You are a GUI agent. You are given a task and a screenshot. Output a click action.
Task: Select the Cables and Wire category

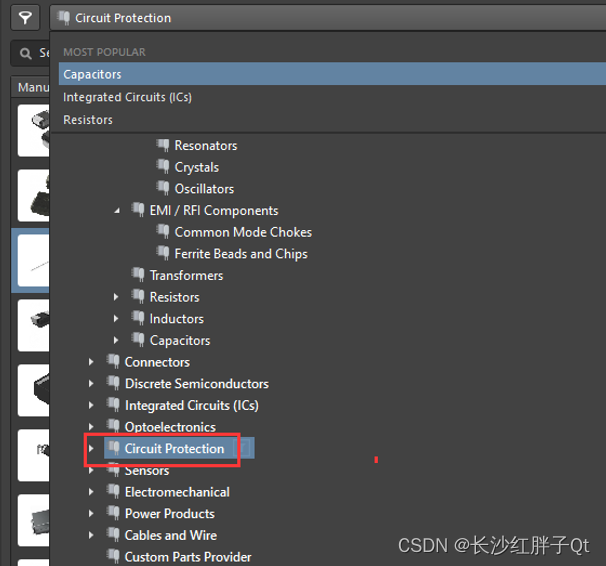170,535
